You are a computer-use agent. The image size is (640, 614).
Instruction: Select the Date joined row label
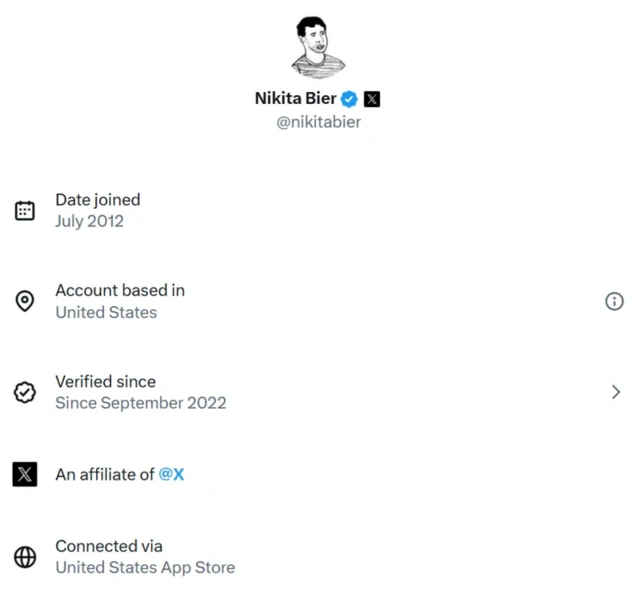97,200
